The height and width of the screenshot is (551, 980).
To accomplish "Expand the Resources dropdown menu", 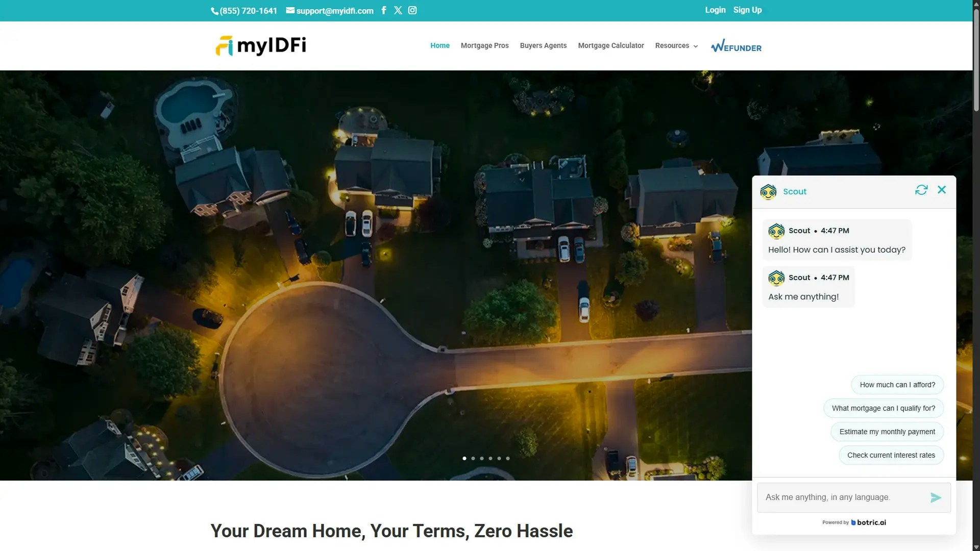I will pos(676,45).
